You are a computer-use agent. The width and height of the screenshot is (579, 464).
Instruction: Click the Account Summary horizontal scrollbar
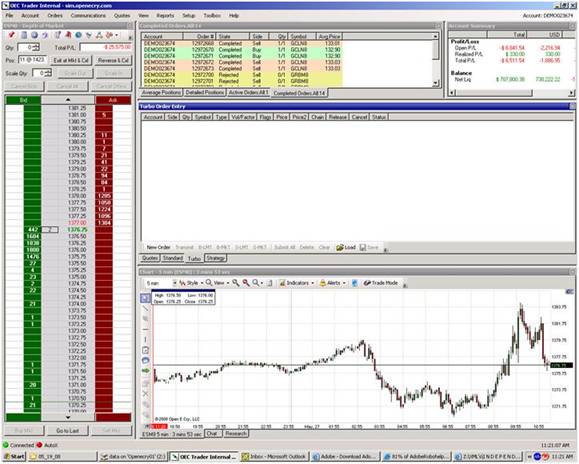click(511, 93)
